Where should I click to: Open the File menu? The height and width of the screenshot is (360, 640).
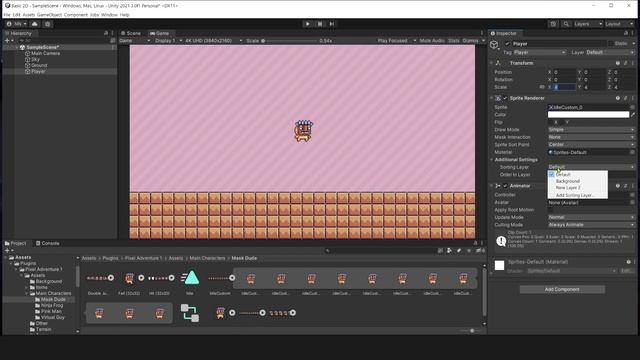click(7, 15)
